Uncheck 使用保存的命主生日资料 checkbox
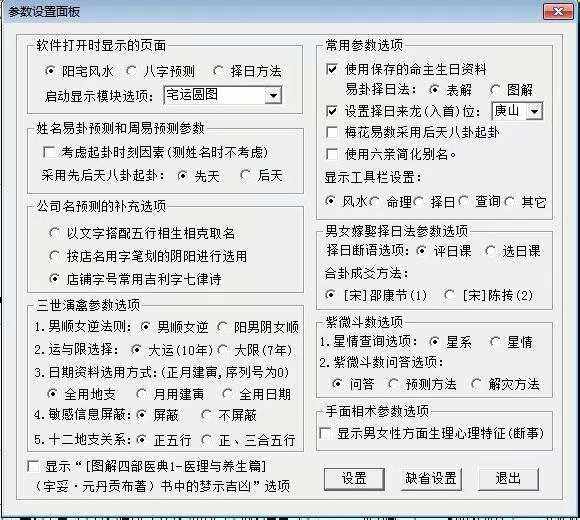This screenshot has width=580, height=520. [332, 69]
